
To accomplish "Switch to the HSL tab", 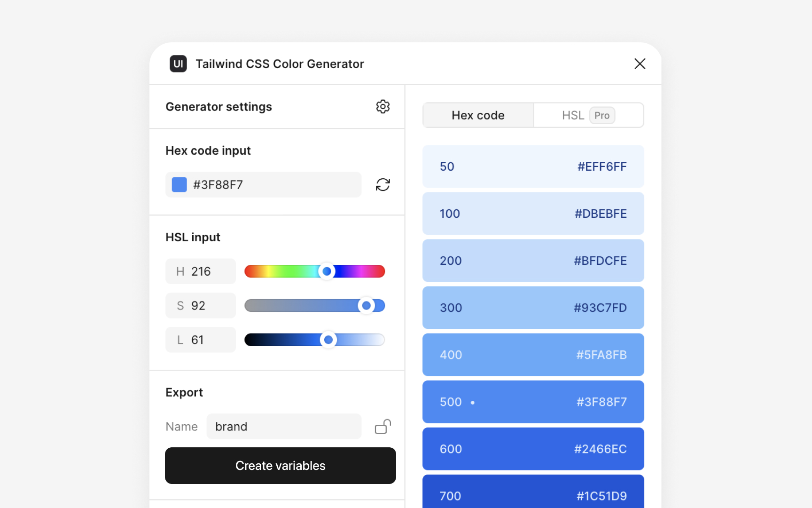I will click(573, 115).
